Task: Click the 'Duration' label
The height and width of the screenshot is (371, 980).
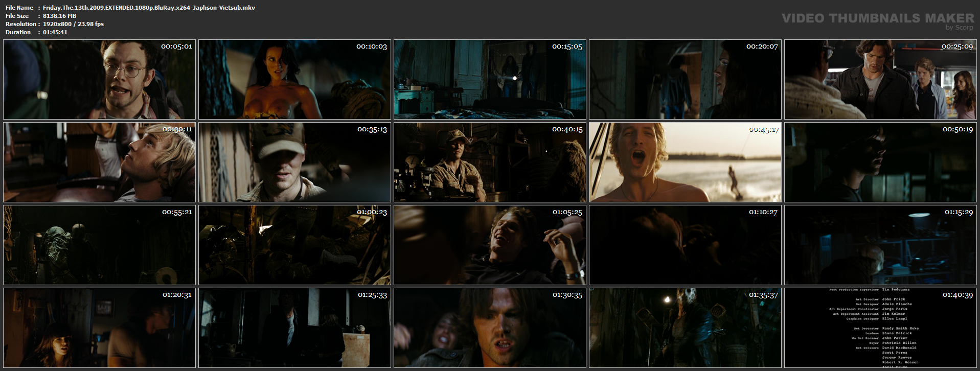Action: click(x=18, y=32)
